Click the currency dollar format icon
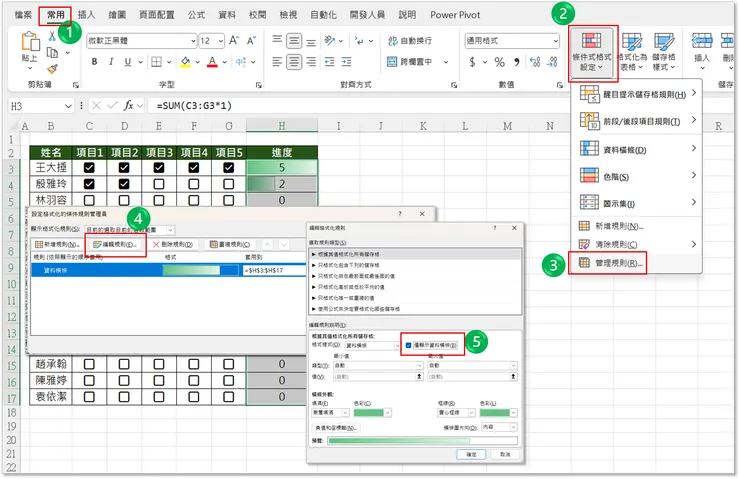 (472, 62)
